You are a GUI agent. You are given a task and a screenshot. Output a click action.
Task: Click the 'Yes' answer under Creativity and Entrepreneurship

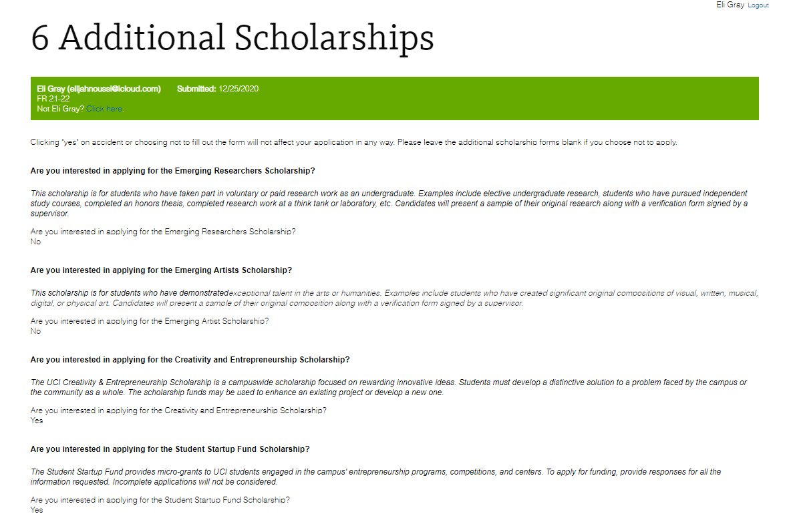coord(37,421)
